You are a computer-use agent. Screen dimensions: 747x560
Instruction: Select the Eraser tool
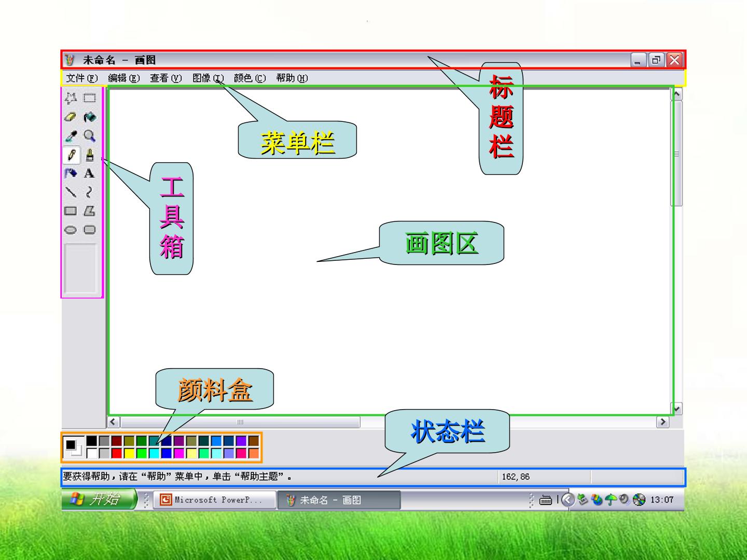(x=71, y=117)
